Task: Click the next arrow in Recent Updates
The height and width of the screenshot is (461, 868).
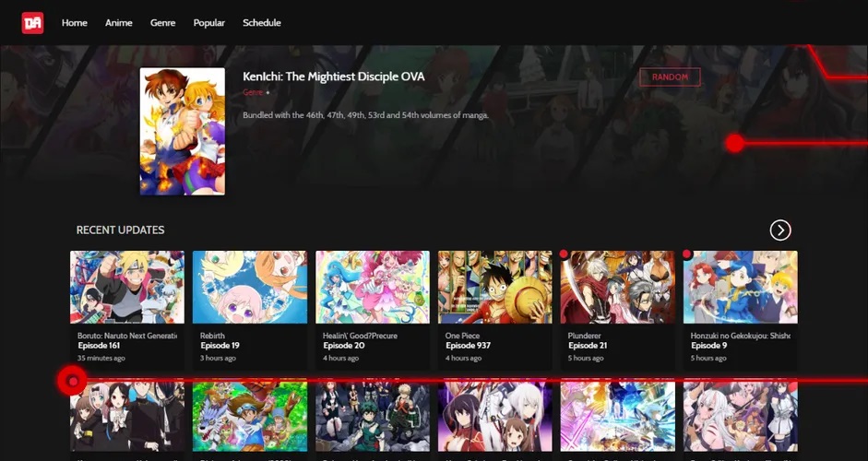Action: click(780, 230)
